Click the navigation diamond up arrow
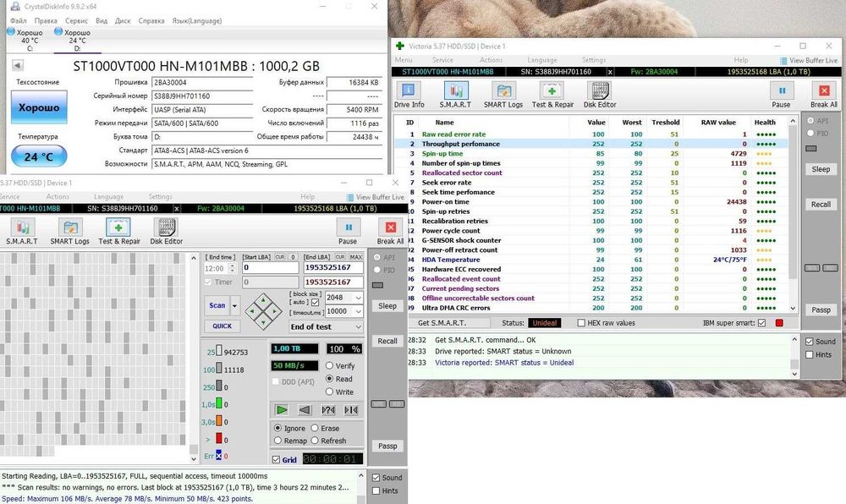 coord(263,300)
